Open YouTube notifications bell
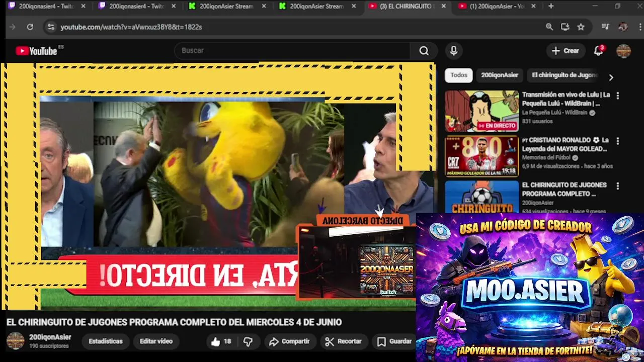Image resolution: width=644 pixels, height=362 pixels. (599, 51)
